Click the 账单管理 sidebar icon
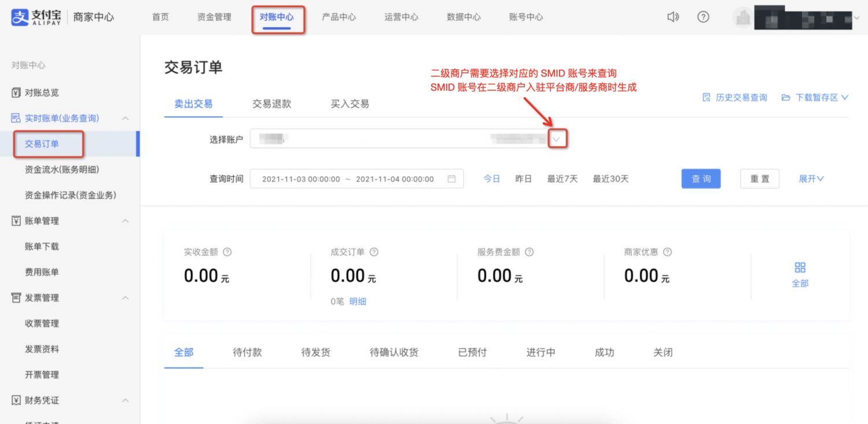 (x=16, y=221)
